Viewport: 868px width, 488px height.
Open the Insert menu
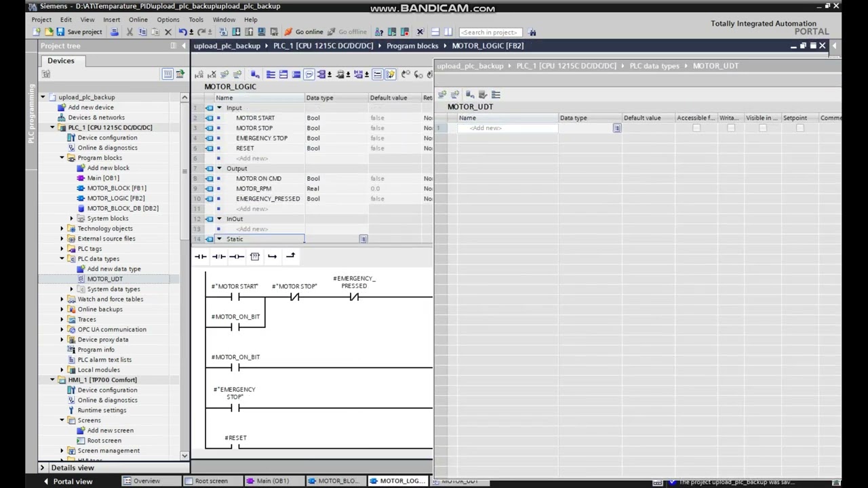click(112, 20)
